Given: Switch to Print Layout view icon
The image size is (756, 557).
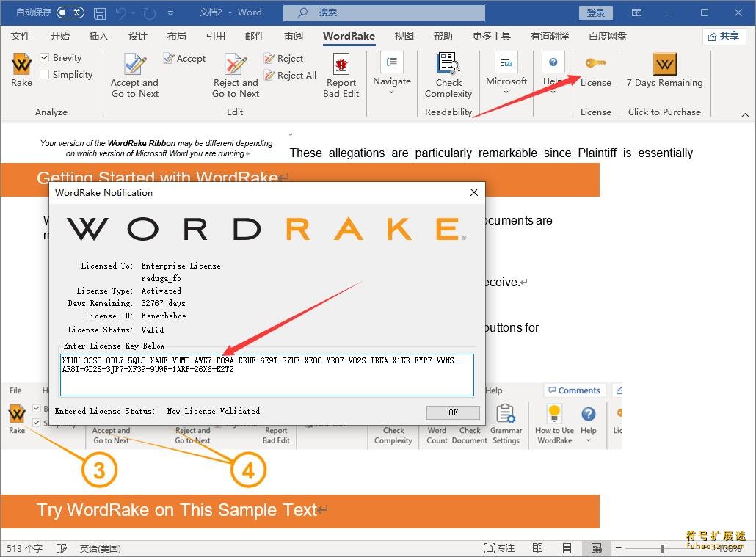Looking at the screenshot, I should (x=567, y=548).
